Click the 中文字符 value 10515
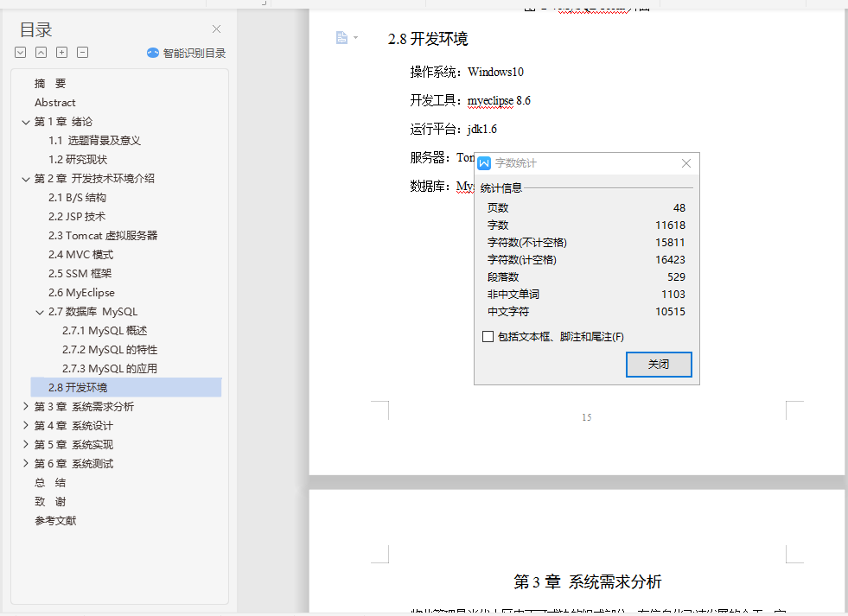The image size is (848, 616). point(670,312)
